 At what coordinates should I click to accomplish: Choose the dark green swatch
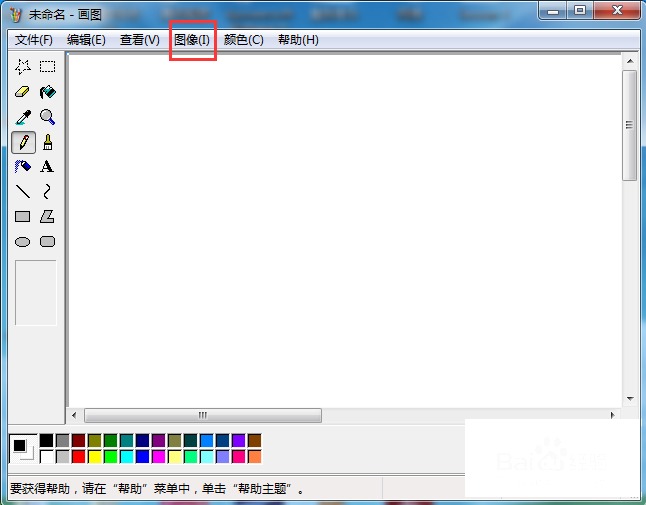point(110,440)
